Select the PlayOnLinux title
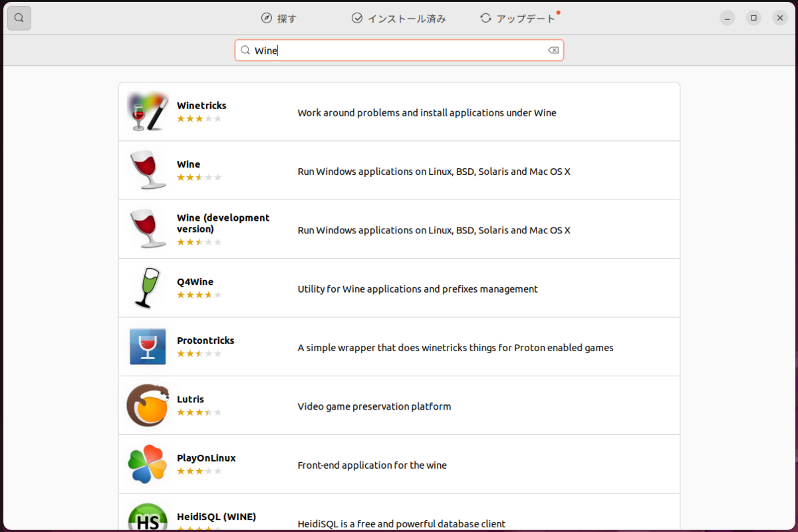 [206, 458]
